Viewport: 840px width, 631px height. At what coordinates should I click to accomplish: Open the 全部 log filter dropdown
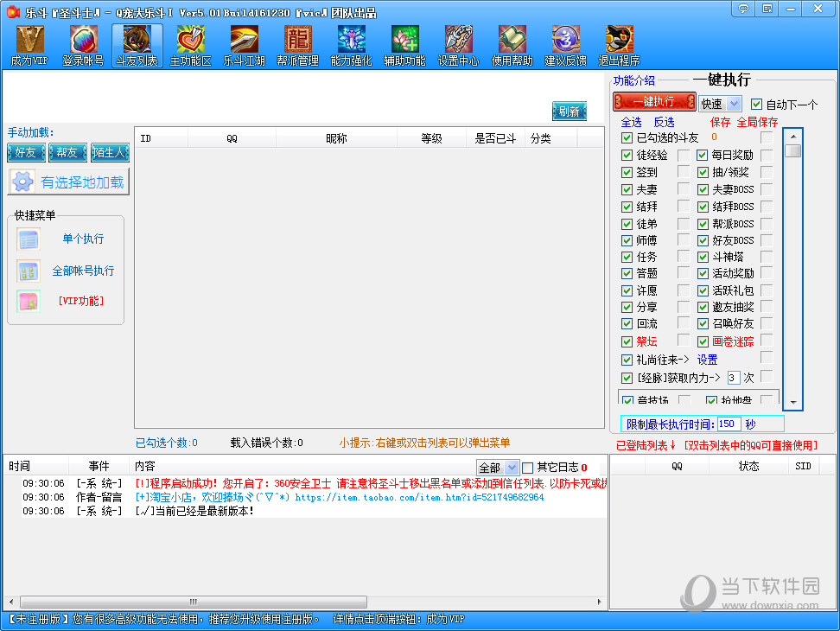[x=497, y=468]
